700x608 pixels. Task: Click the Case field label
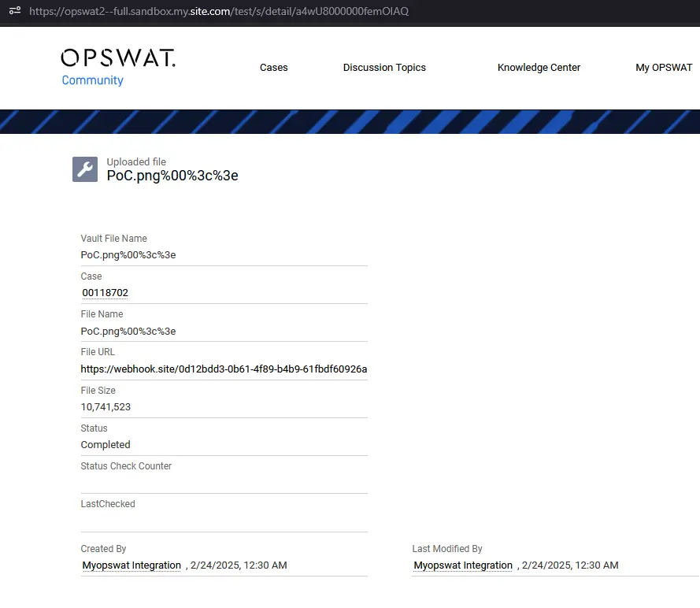91,276
